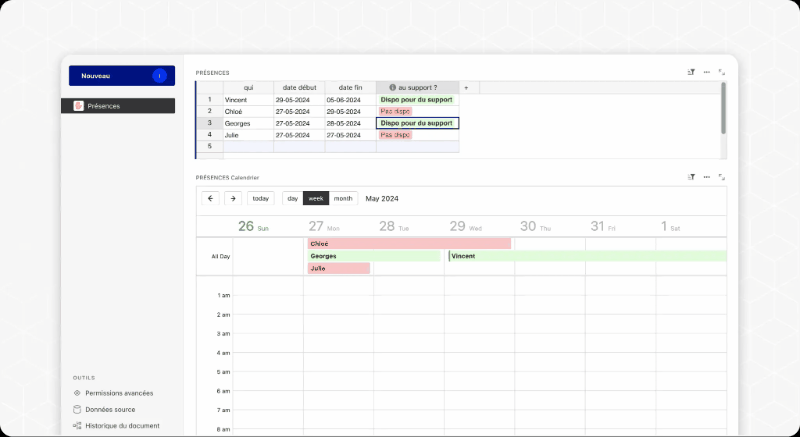Click the Nouveau button
The height and width of the screenshot is (437, 800).
click(122, 75)
